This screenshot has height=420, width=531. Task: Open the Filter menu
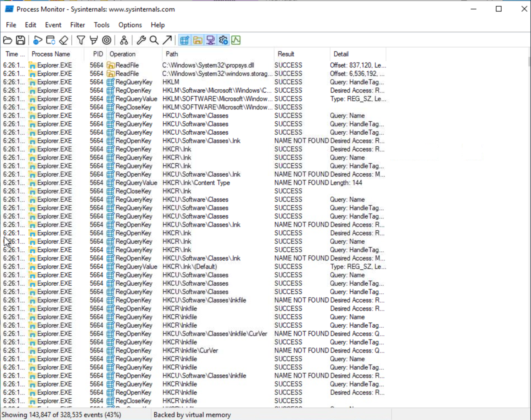pos(78,25)
